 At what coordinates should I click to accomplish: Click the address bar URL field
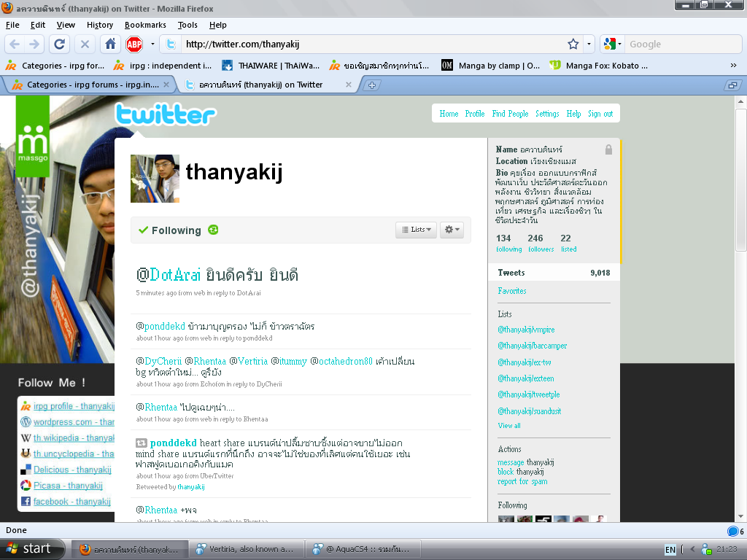[x=371, y=44]
